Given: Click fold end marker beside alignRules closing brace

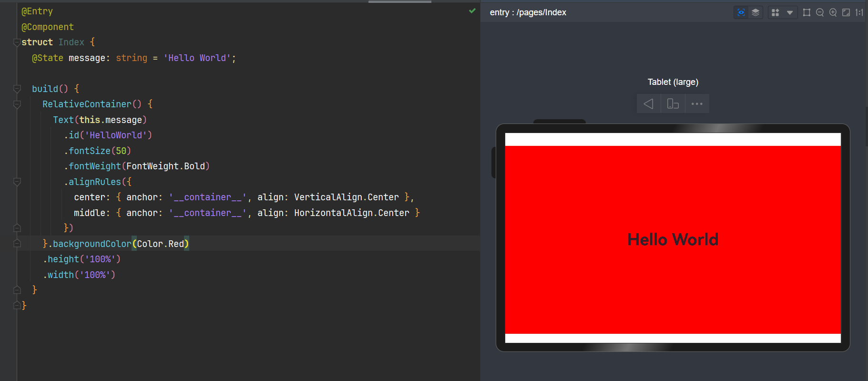Looking at the screenshot, I should click(17, 228).
